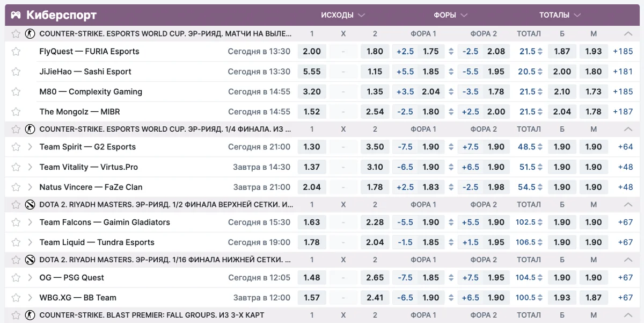The width and height of the screenshot is (644, 323).
Task: Click Dota 2 icon beside 1/16 финала header
Action: [30, 260]
